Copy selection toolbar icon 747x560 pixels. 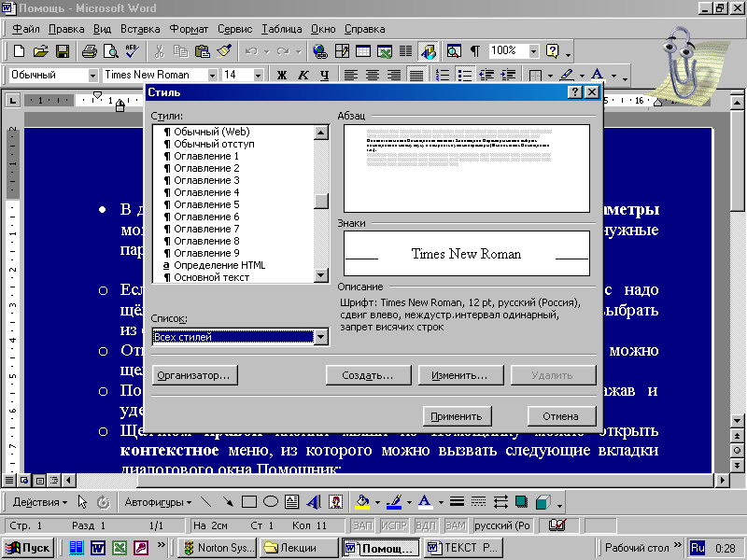tap(180, 51)
